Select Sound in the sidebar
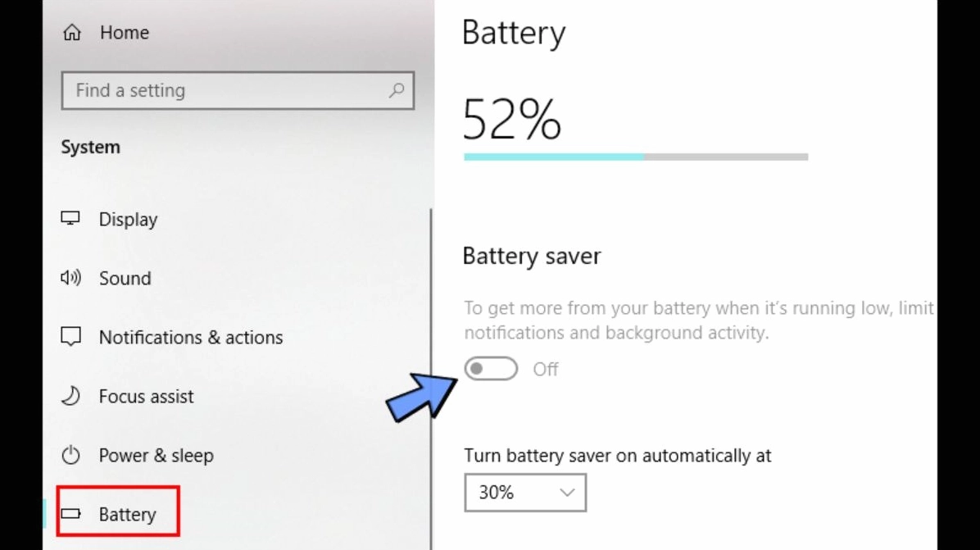This screenshot has height=550, width=980. pos(125,278)
